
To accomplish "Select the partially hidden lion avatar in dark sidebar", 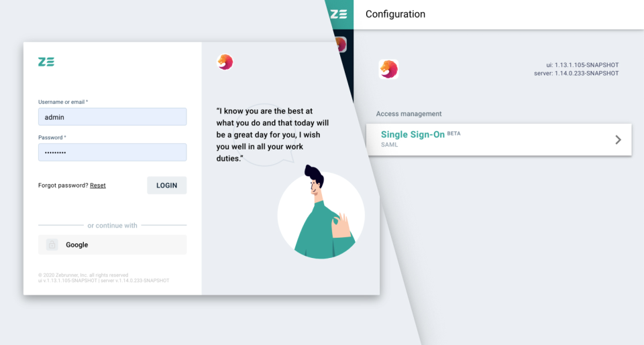I will (341, 45).
